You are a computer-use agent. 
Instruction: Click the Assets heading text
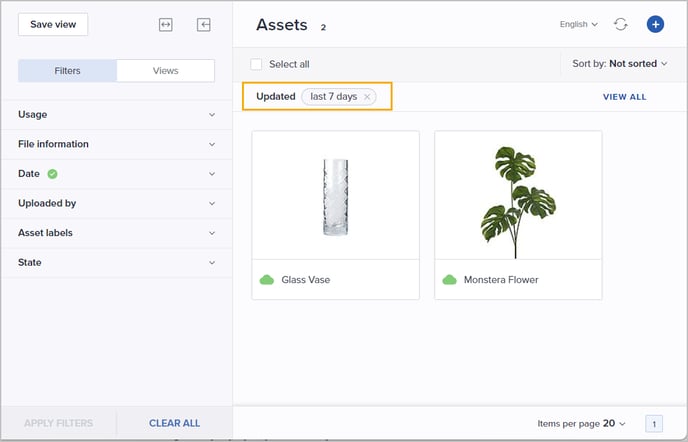(282, 25)
